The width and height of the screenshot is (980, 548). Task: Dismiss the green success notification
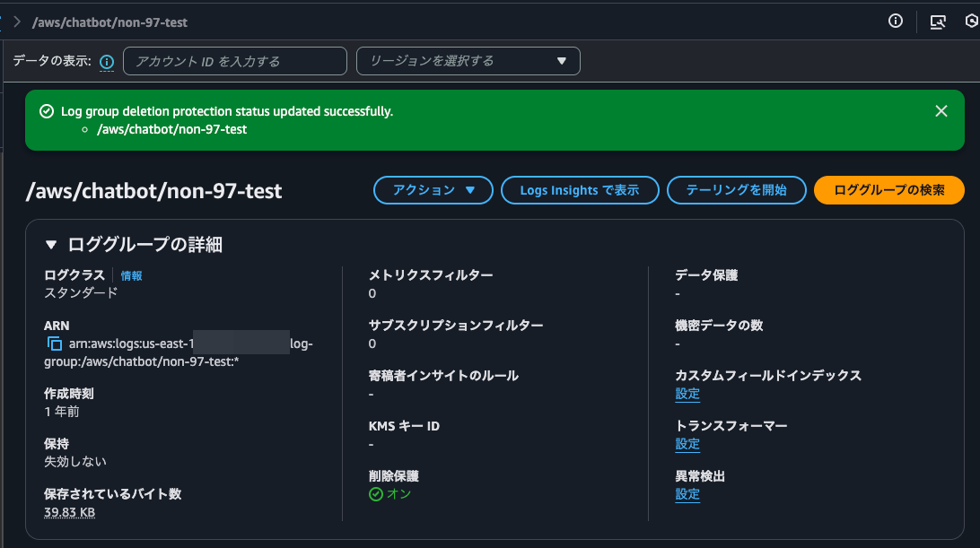(941, 111)
